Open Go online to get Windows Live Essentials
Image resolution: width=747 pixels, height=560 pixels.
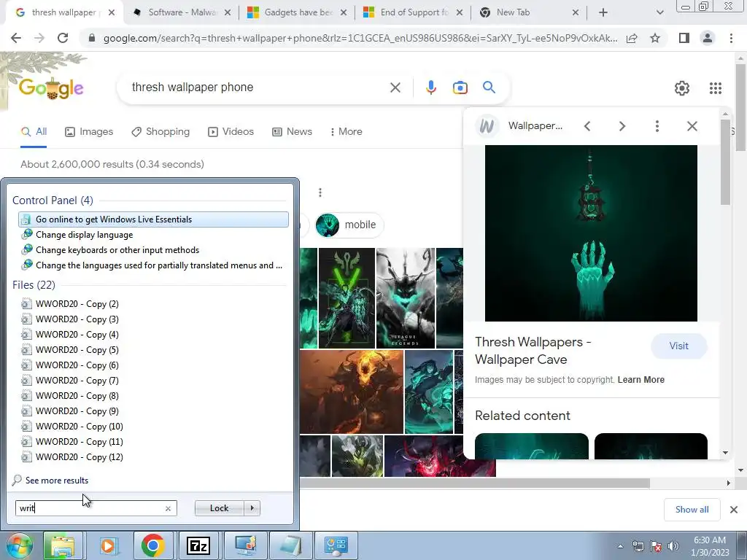tap(153, 219)
